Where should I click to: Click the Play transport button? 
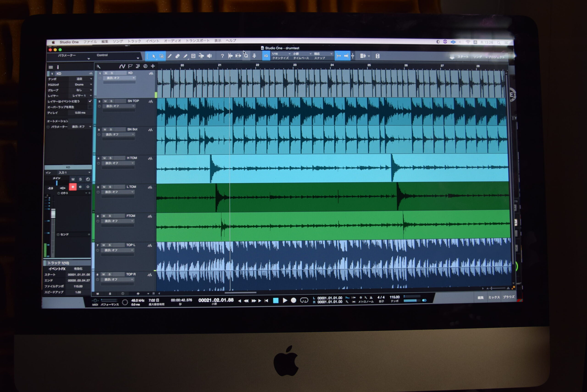(285, 300)
